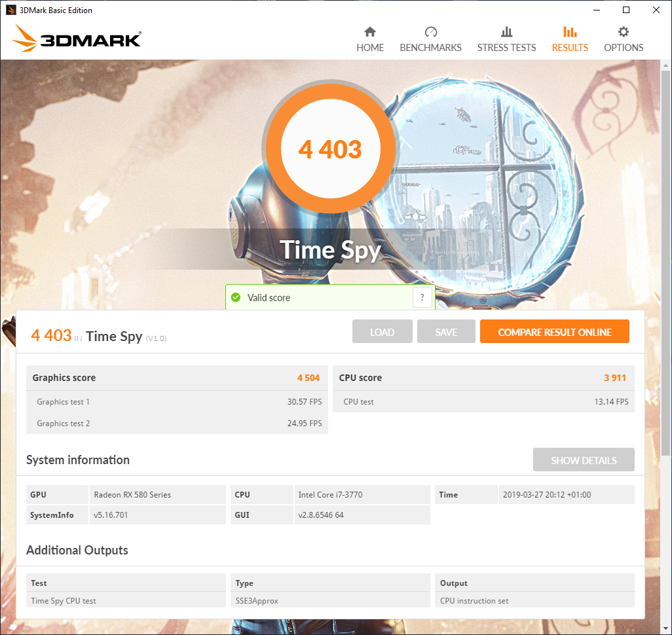
Task: Open the OPTIONS tab
Action: coord(624,39)
